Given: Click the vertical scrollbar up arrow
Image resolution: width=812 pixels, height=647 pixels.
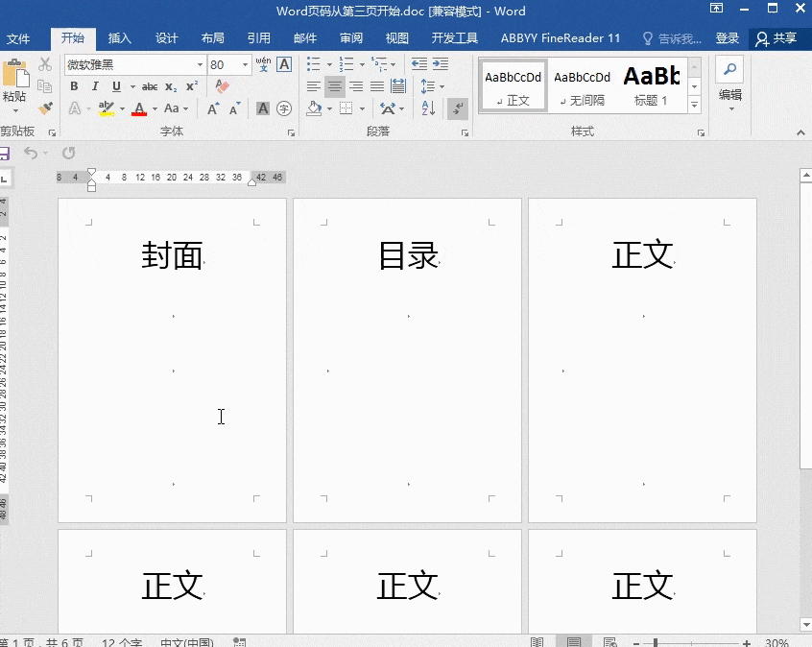Looking at the screenshot, I should tap(804, 174).
